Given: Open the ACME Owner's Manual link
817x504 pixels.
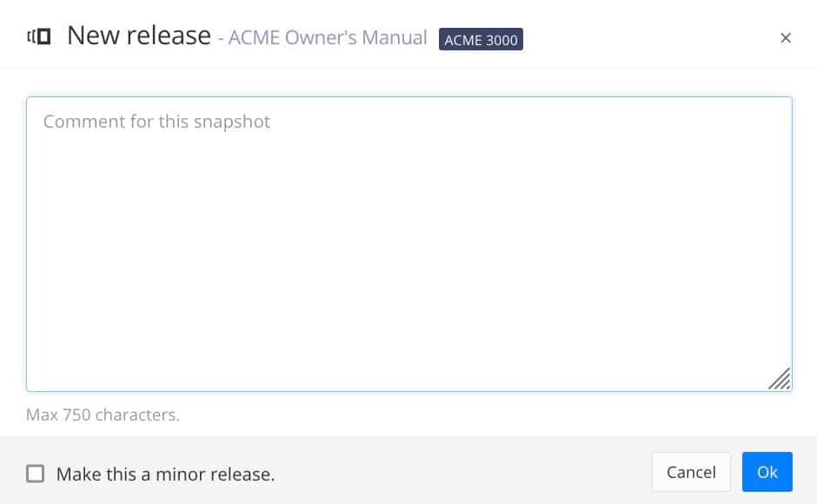Looking at the screenshot, I should [326, 37].
